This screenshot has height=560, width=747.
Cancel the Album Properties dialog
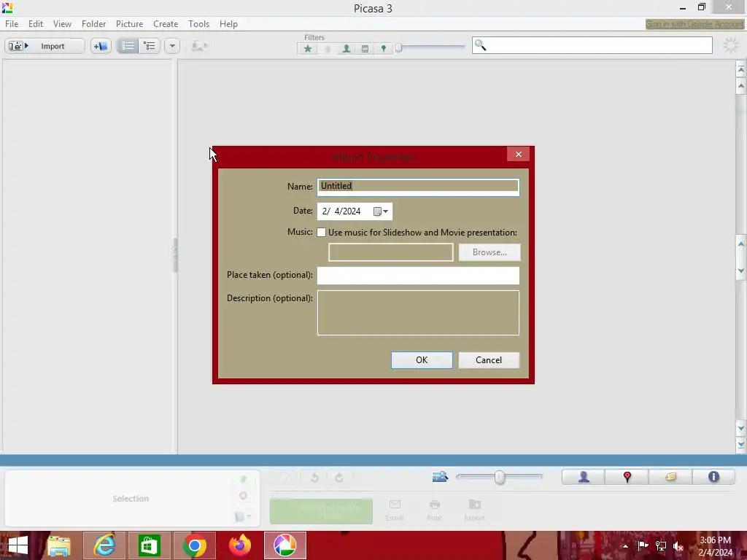pos(489,360)
